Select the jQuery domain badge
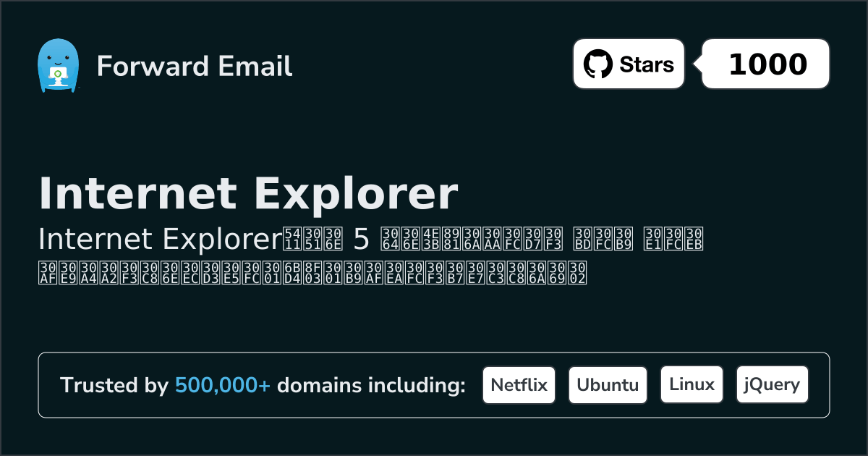The image size is (868, 456). point(772,384)
